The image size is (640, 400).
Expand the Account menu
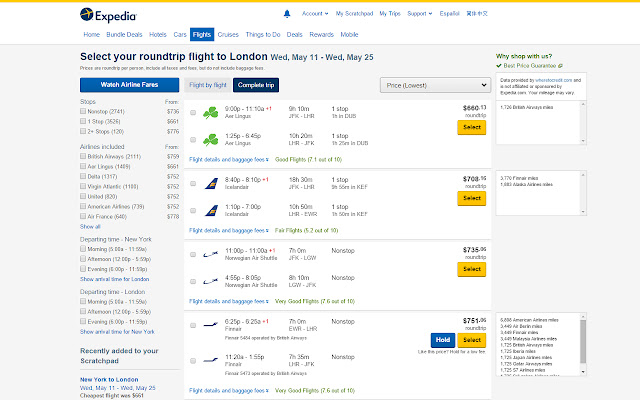point(315,15)
